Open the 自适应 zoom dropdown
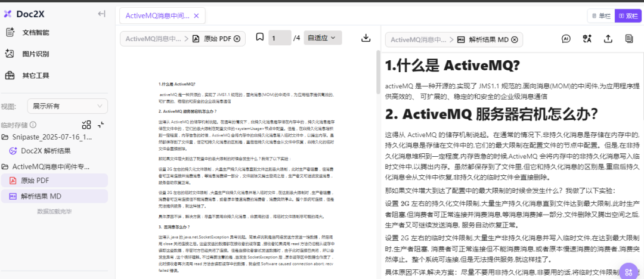The height and width of the screenshot is (279, 644). (323, 38)
